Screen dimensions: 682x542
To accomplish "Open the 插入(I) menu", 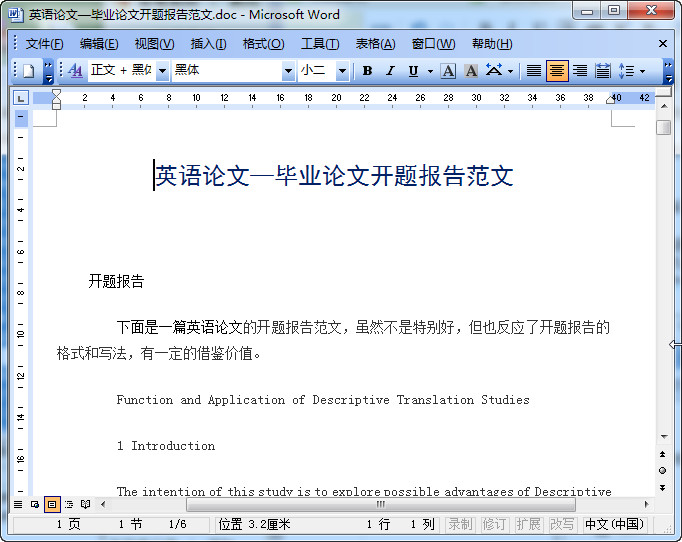I will [208, 44].
